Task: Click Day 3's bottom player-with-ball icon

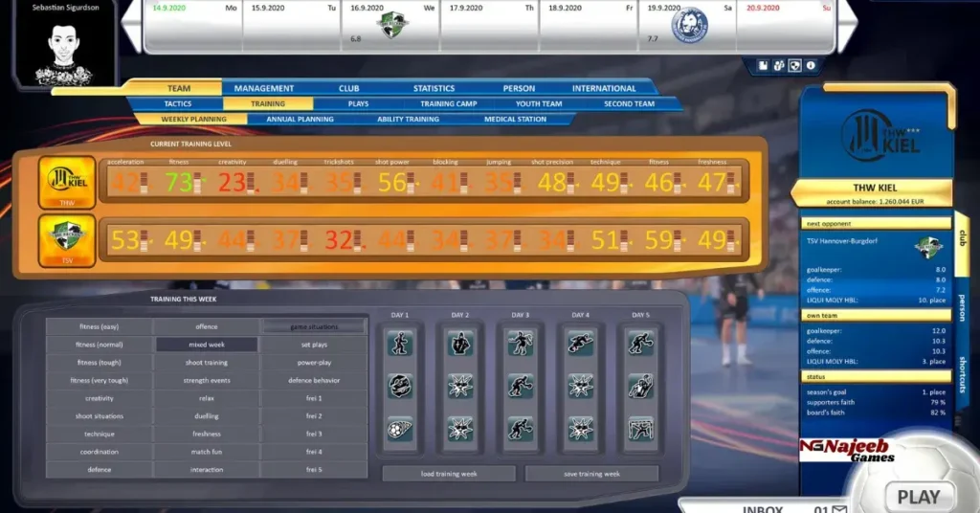Action: (x=520, y=430)
